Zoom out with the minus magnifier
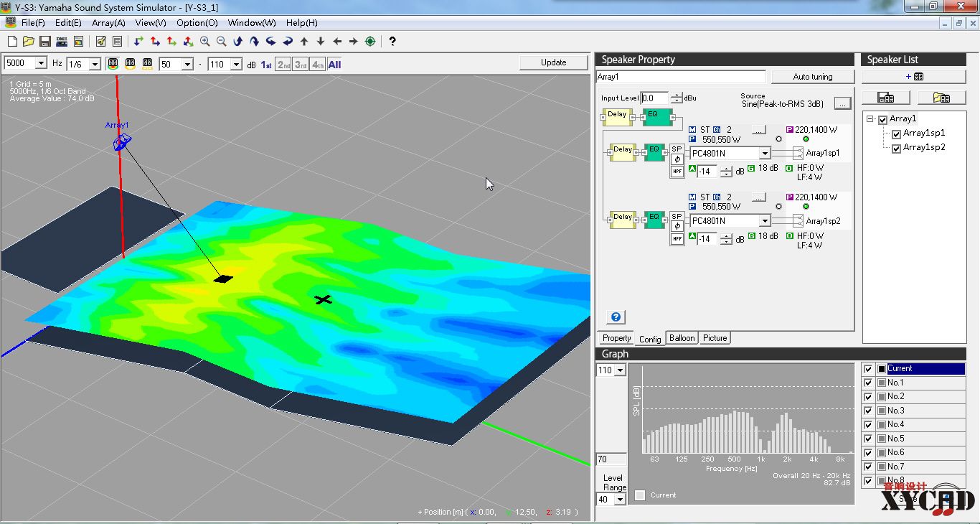980x524 pixels. [222, 42]
